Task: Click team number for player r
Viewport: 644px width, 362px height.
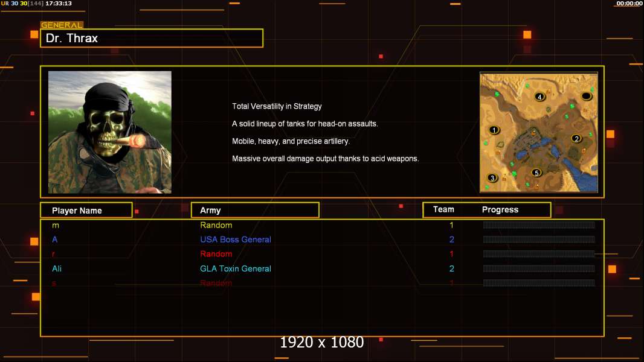Action: 451,254
